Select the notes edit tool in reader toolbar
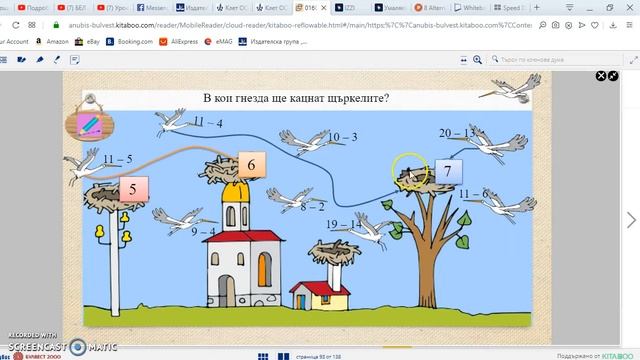This screenshot has width=640, height=360. (x=22, y=60)
